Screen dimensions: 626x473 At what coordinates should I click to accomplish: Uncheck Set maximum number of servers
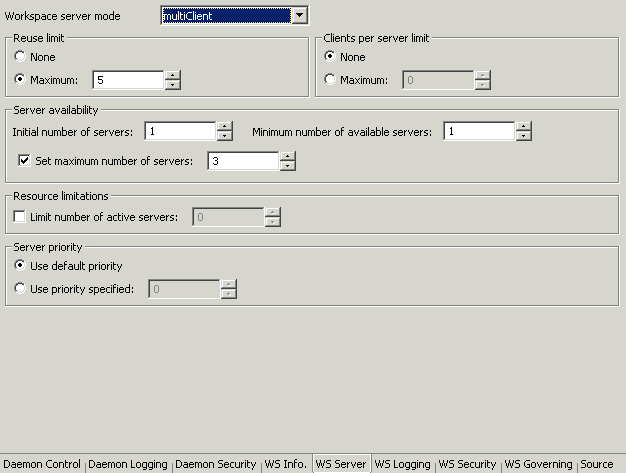24,160
